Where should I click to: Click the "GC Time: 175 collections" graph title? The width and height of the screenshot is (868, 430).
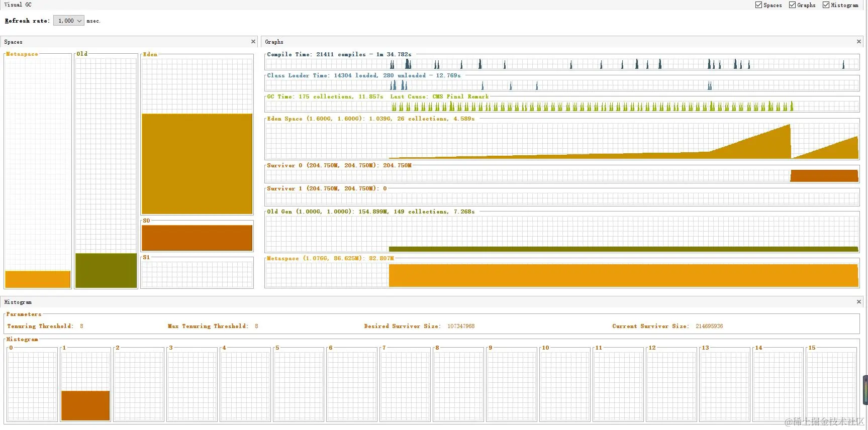click(377, 96)
